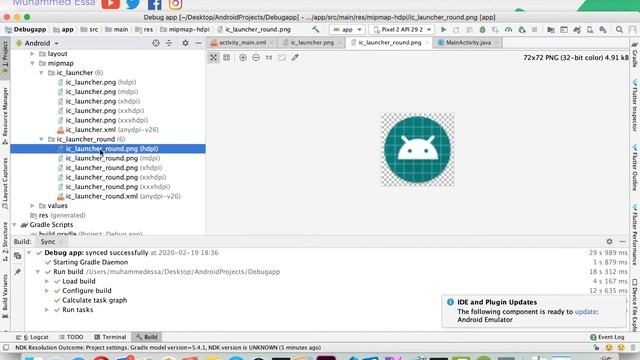Open the YouTube icon in top banner
This screenshot has height=360, width=640.
pyautogui.click(x=111, y=4)
